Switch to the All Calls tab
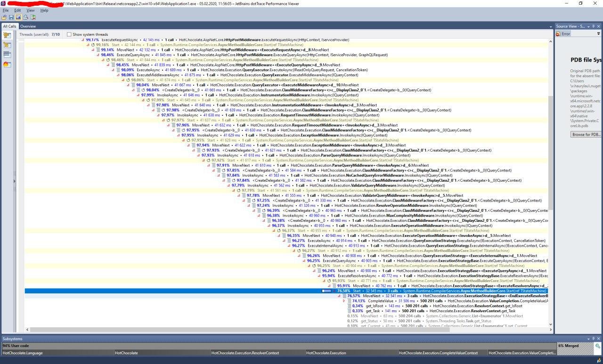 (x=9, y=26)
